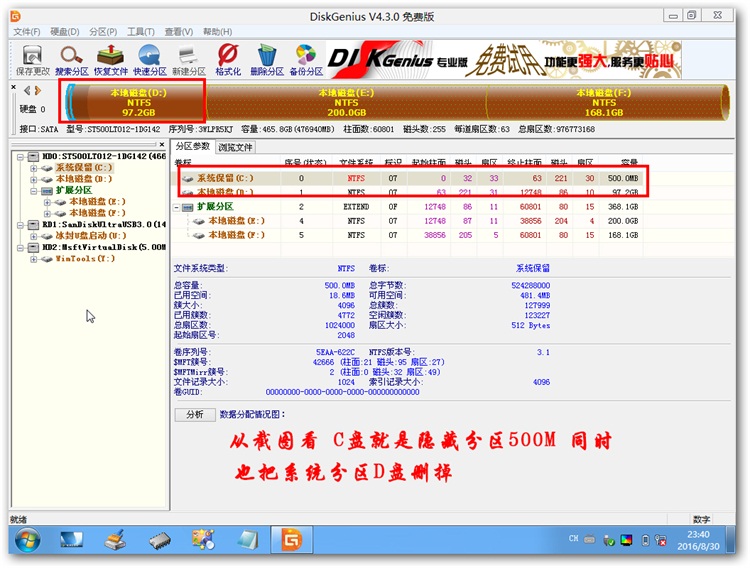Open the notebook taskbar icon
This screenshot has width=750, height=568.
click(x=248, y=540)
